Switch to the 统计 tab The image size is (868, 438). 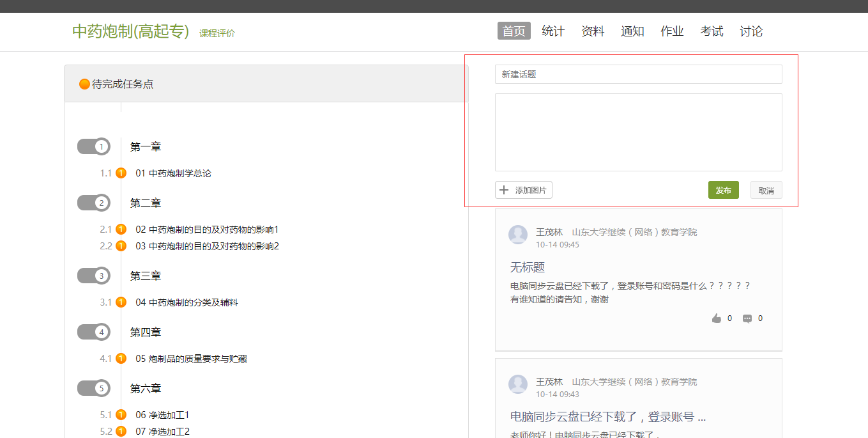pos(553,31)
